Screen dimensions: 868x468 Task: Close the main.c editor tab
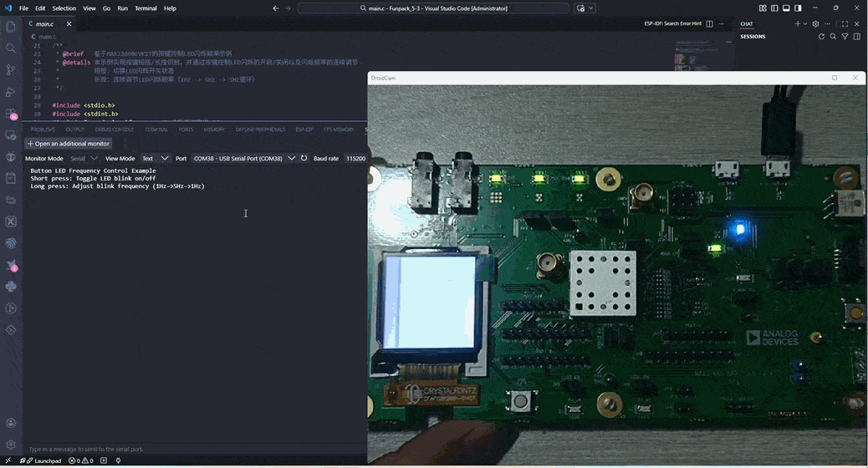(69, 23)
